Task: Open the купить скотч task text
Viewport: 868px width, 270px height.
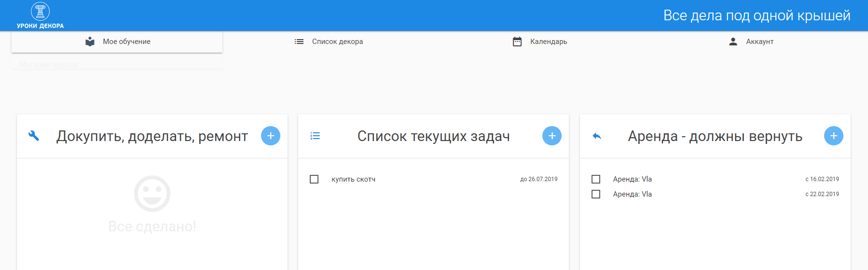Action: (353, 179)
